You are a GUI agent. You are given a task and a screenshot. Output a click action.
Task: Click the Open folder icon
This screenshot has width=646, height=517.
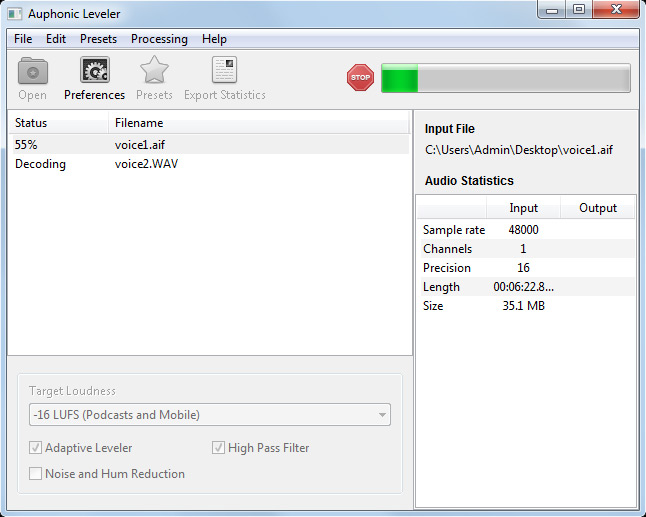tap(32, 72)
